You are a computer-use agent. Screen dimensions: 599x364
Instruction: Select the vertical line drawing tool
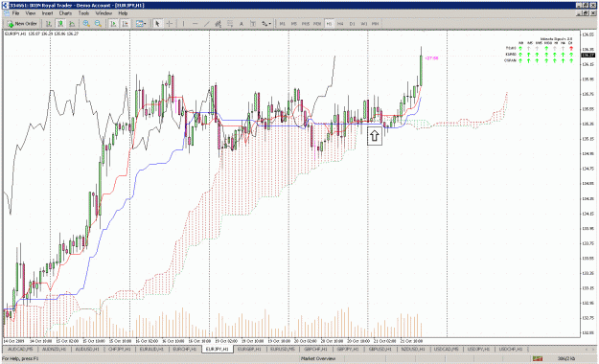[183, 24]
